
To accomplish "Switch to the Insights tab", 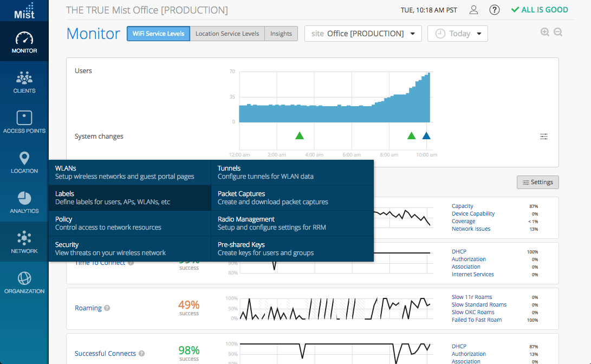I will [x=281, y=34].
